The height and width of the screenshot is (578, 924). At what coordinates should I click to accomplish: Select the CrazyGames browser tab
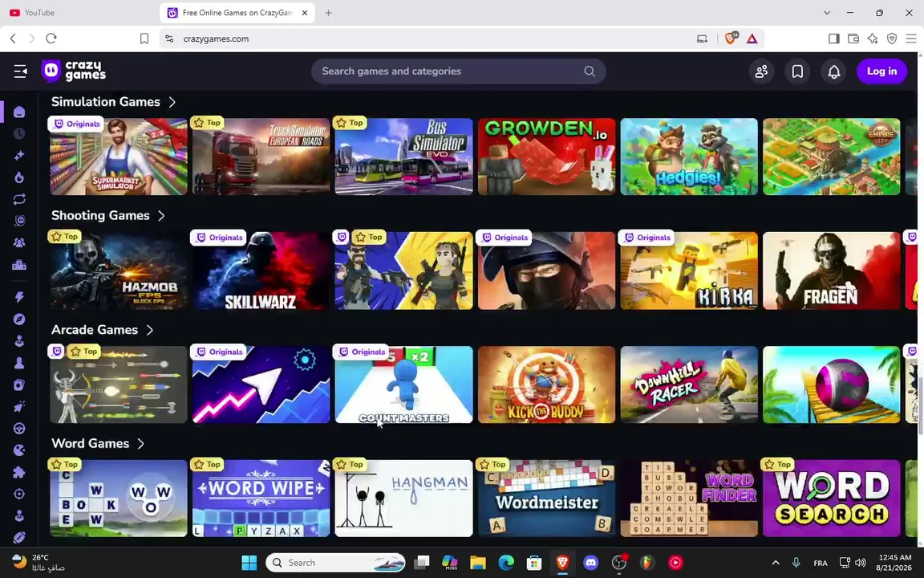coord(237,12)
